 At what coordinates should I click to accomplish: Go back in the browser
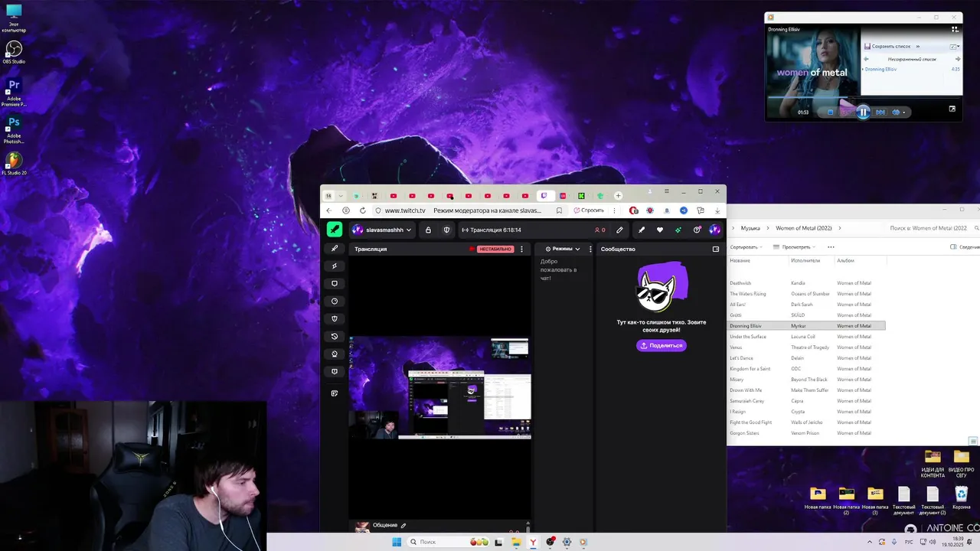(x=329, y=210)
